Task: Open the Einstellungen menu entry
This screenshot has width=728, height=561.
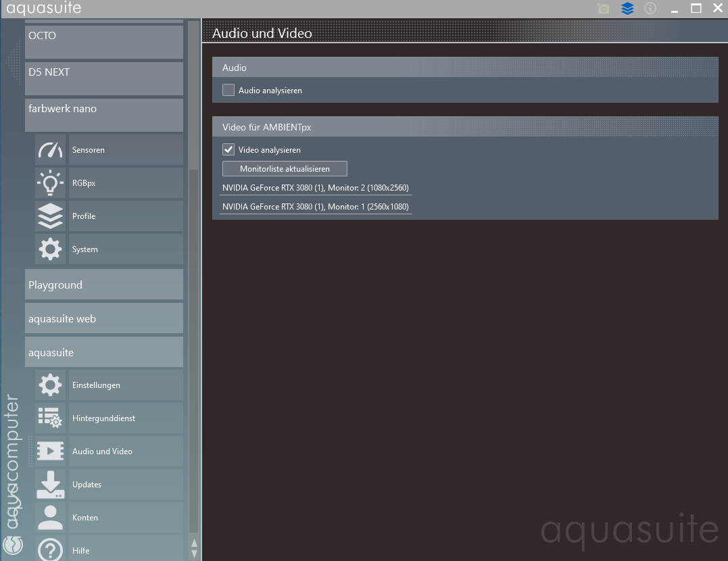Action: pyautogui.click(x=126, y=385)
